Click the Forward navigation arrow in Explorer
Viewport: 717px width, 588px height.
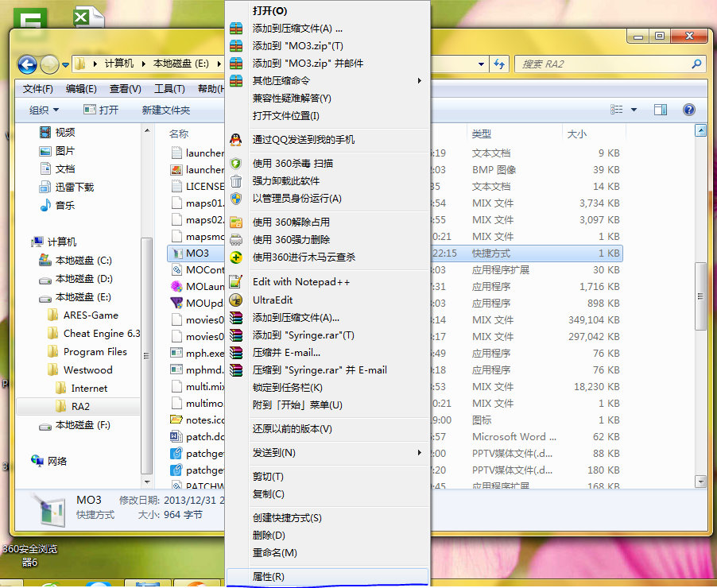[x=49, y=64]
